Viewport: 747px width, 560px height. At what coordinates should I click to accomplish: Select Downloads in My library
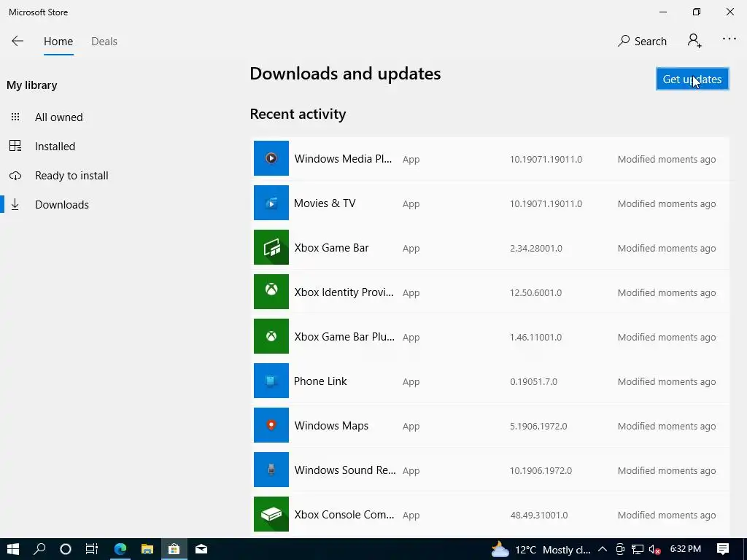(61, 204)
